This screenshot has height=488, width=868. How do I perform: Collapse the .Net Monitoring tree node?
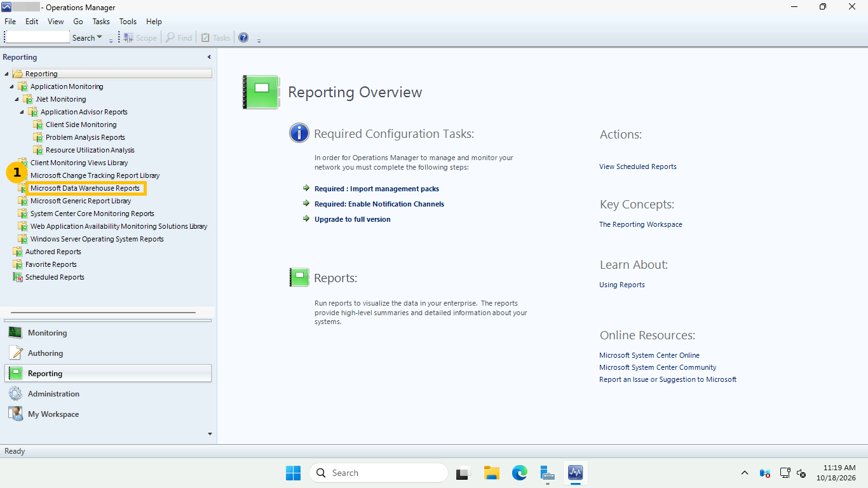[17, 99]
